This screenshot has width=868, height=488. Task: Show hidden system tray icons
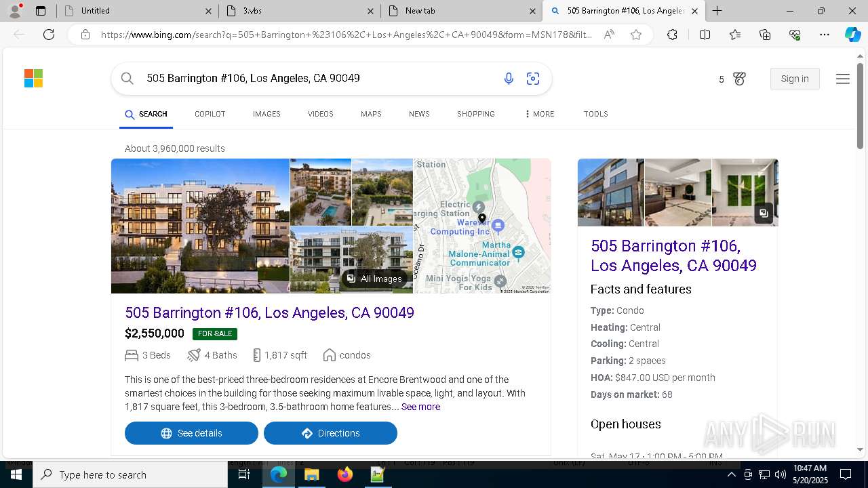click(731, 474)
